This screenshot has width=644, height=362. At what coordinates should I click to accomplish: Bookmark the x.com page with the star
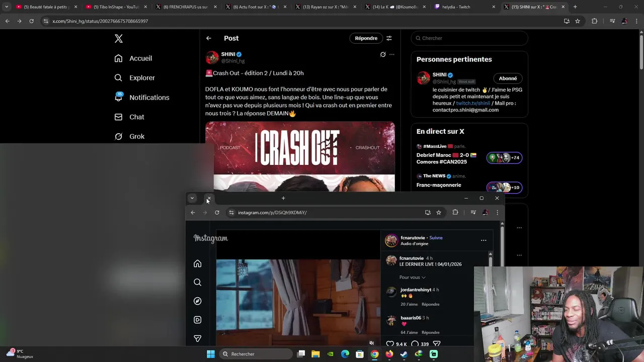tap(578, 21)
